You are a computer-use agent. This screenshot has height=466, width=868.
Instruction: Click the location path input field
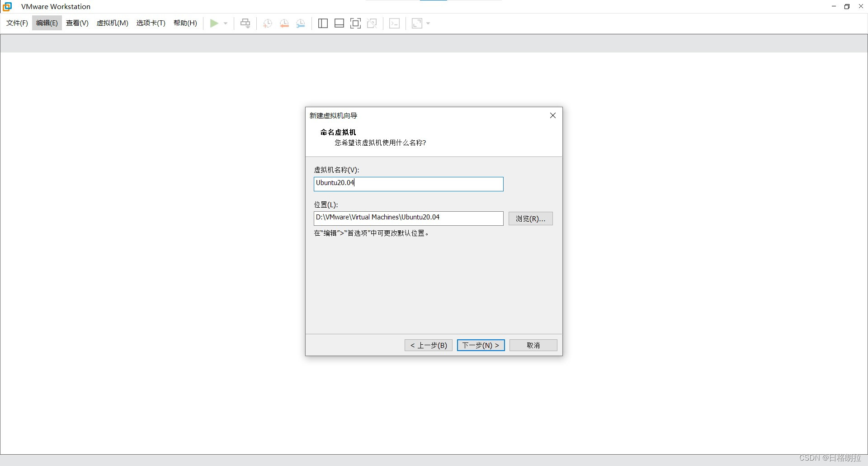pos(409,219)
